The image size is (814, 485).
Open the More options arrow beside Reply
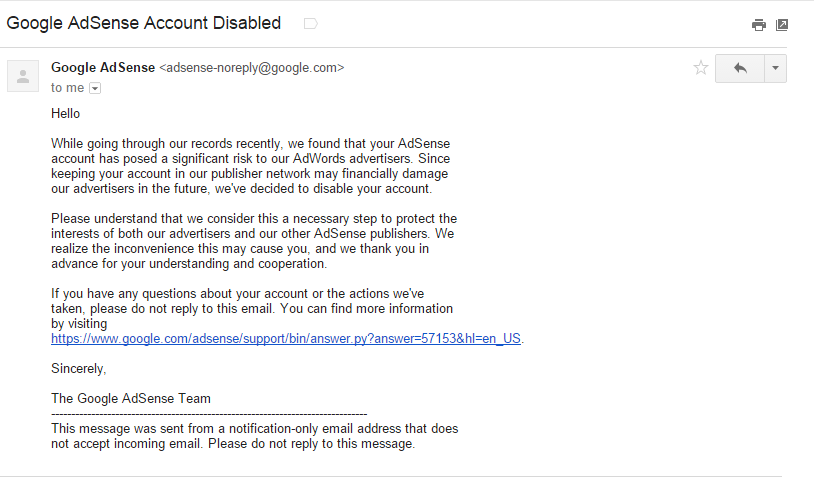point(775,68)
